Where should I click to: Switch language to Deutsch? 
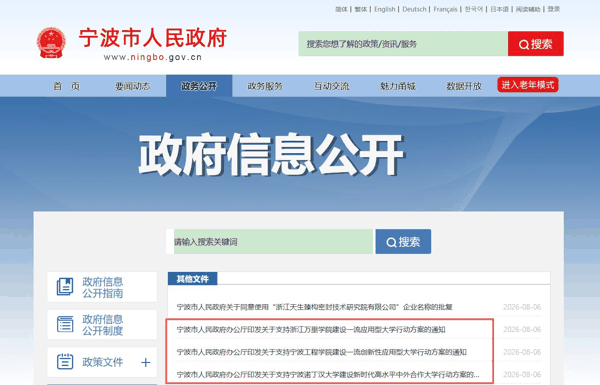tap(414, 9)
